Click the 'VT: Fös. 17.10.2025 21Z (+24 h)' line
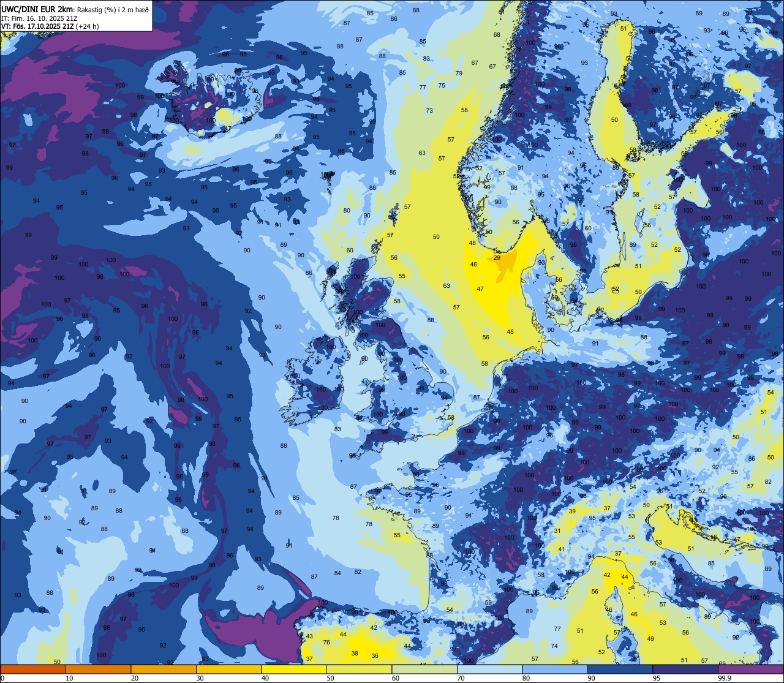784x683 pixels. 50,26
